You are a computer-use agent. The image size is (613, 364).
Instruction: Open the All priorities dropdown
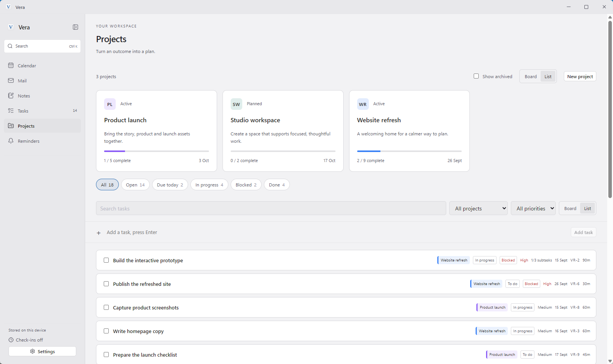533,208
